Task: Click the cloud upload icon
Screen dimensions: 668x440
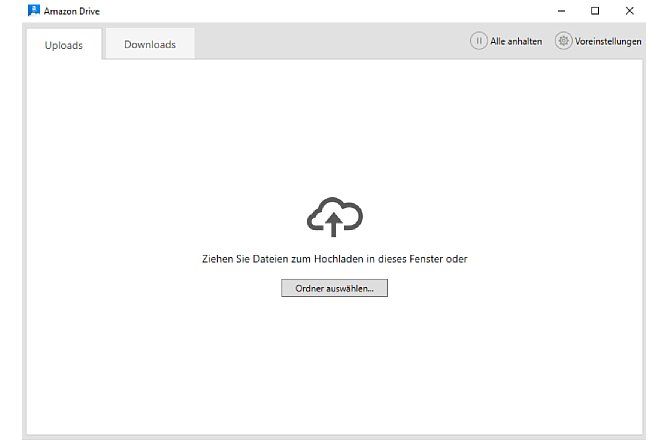Action: pyautogui.click(x=334, y=216)
